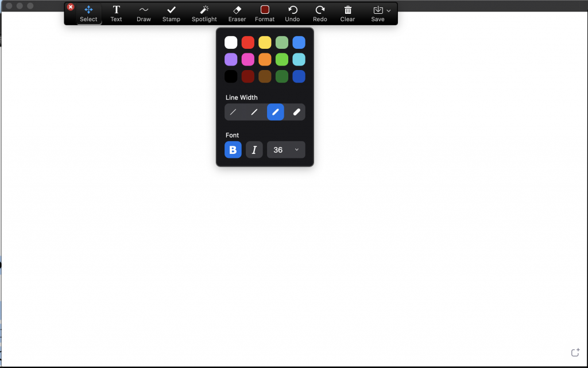Choose the Draw tool
This screenshot has width=588, height=368.
[144, 13]
